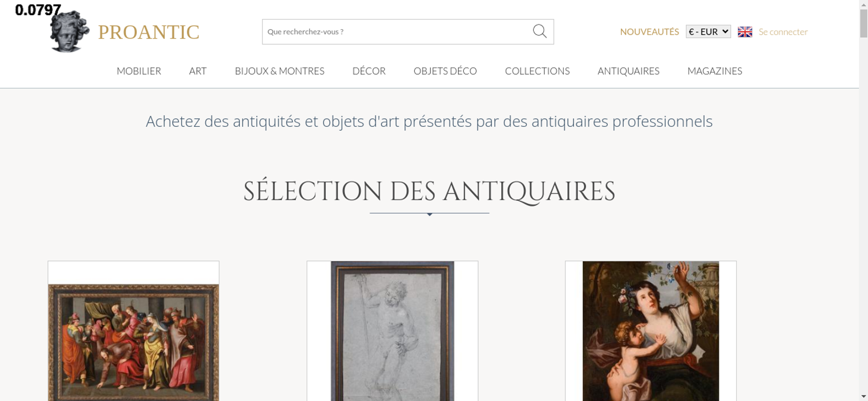Open the woman with cherub painting thumbnail

tap(651, 331)
